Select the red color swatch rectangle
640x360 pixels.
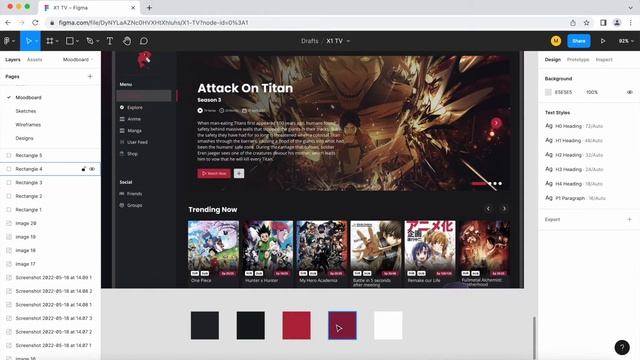tap(296, 325)
